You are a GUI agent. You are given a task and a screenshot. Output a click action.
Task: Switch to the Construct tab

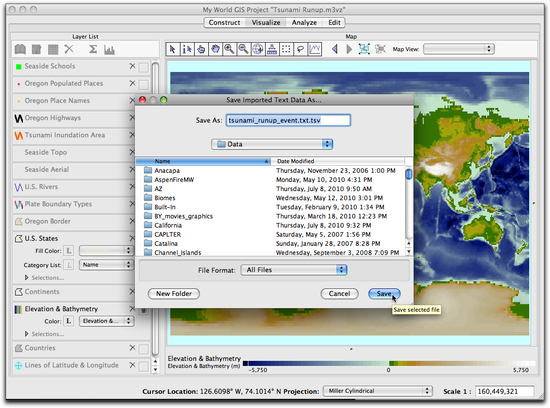coord(224,22)
